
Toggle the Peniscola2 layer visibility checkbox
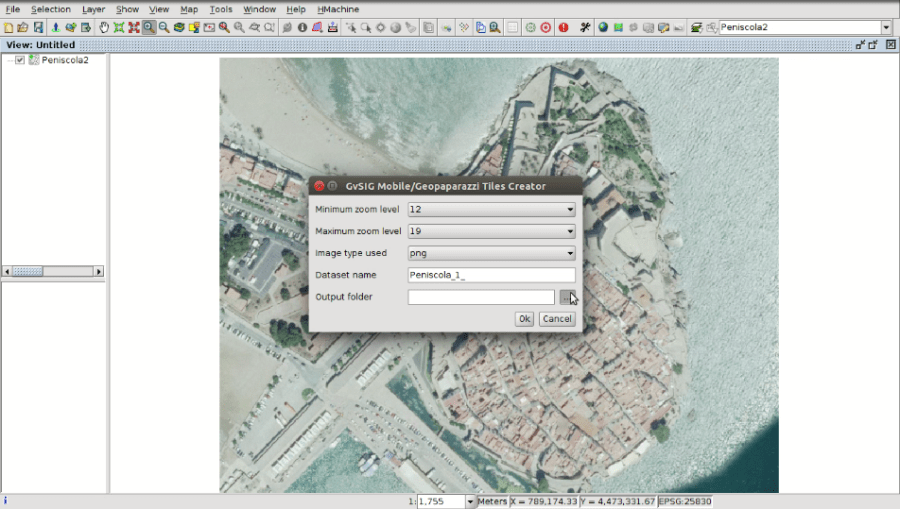click(x=20, y=60)
